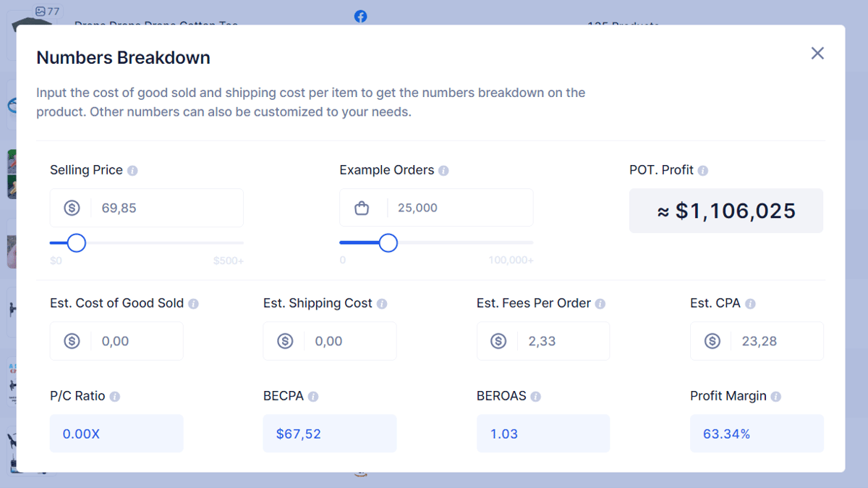This screenshot has width=868, height=488.
Task: Click the Selling Price slider handle
Action: click(x=76, y=243)
